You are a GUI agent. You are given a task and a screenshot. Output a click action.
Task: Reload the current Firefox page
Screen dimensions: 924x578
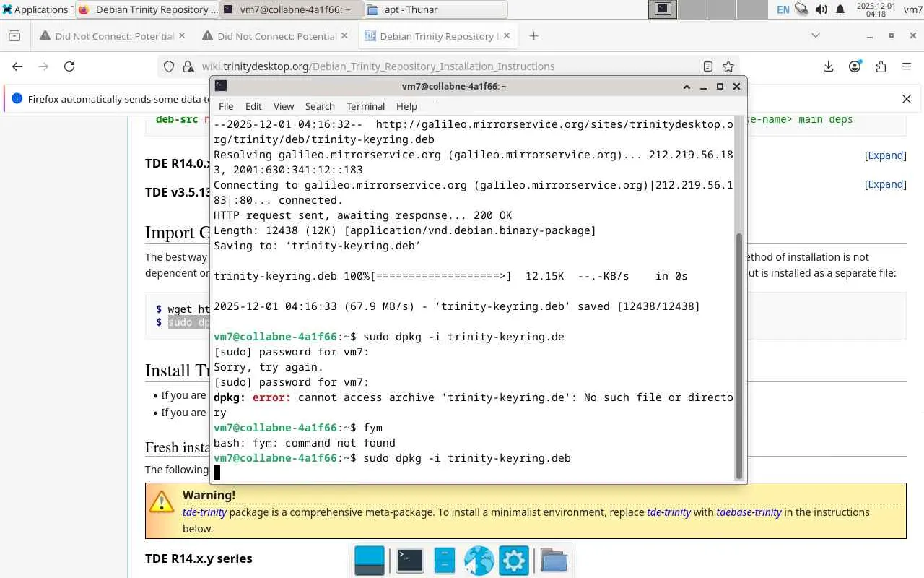click(x=69, y=66)
